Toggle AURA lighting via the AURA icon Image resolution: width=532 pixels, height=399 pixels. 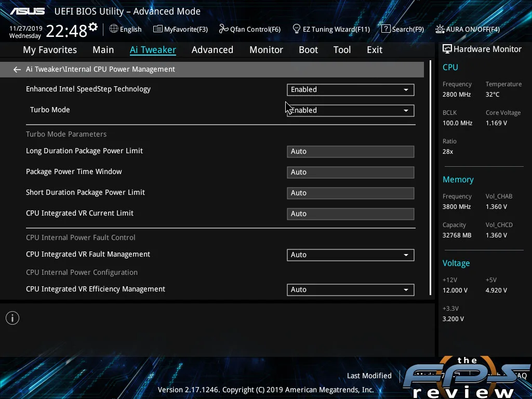[x=440, y=29]
